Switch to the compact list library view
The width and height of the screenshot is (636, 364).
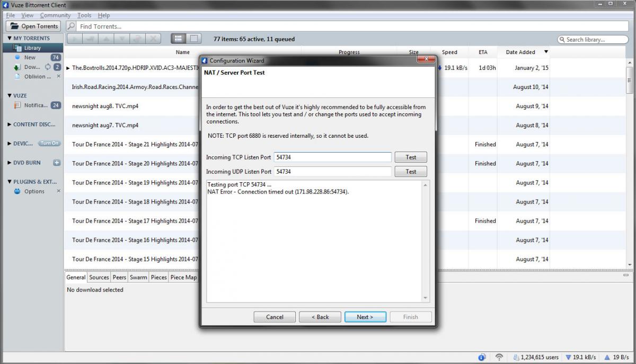coord(193,39)
